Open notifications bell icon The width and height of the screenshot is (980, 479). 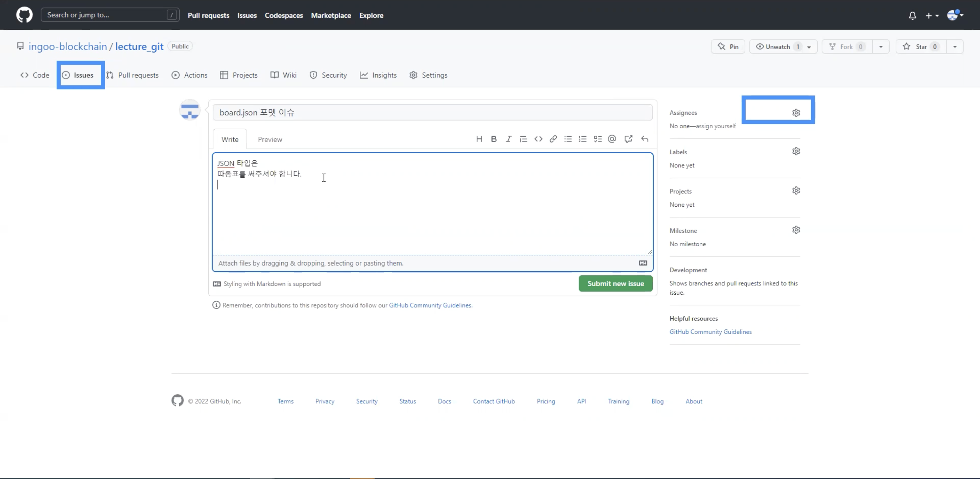[x=912, y=16]
